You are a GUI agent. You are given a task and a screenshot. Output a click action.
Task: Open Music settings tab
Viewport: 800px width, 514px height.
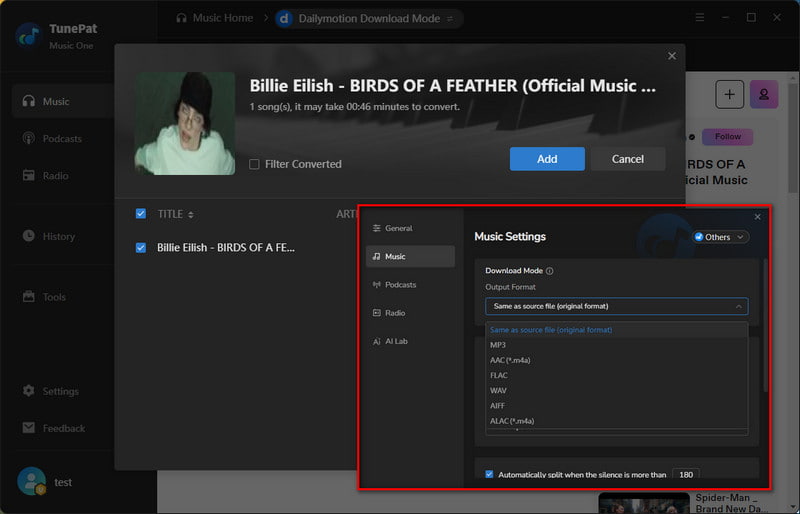point(410,256)
